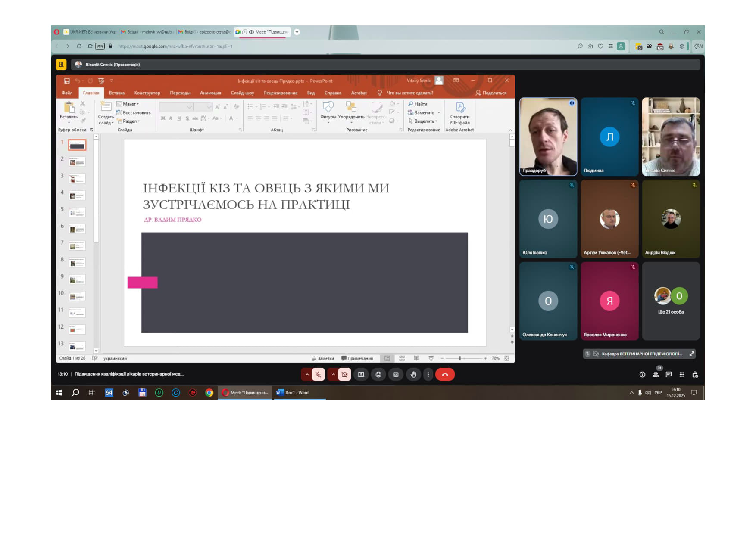Switch to the UKR.NET browser tab
Viewport: 756px width, 534px height.
point(91,32)
